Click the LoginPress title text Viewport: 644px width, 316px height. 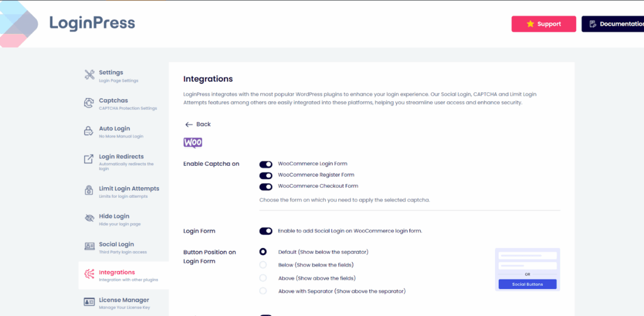92,23
